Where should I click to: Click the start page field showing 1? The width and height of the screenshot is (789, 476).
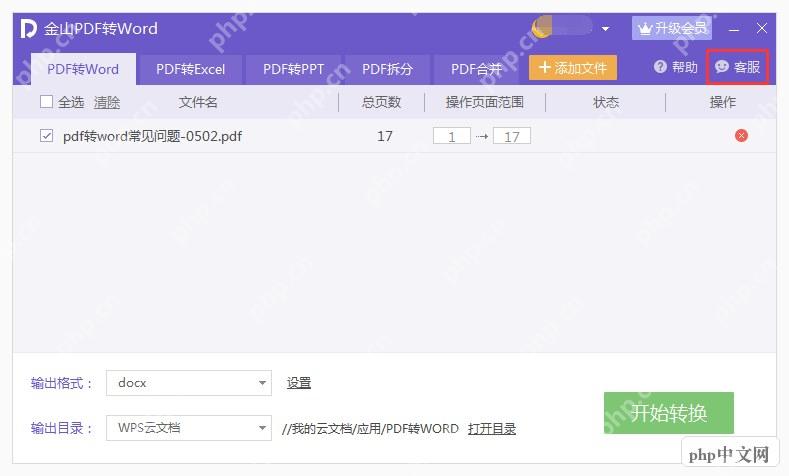tap(452, 136)
